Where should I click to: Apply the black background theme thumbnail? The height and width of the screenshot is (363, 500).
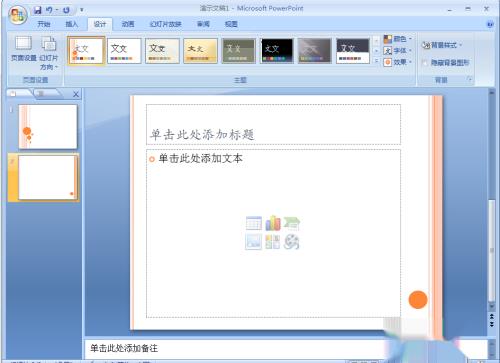[x=277, y=51]
